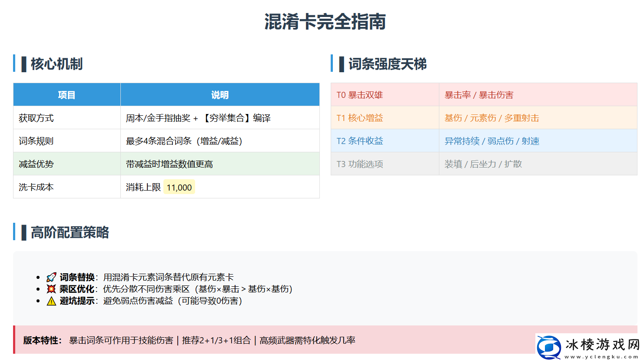Open the 暴击率 / 暴击伤害 link
This screenshot has width=644, height=362.
[478, 94]
